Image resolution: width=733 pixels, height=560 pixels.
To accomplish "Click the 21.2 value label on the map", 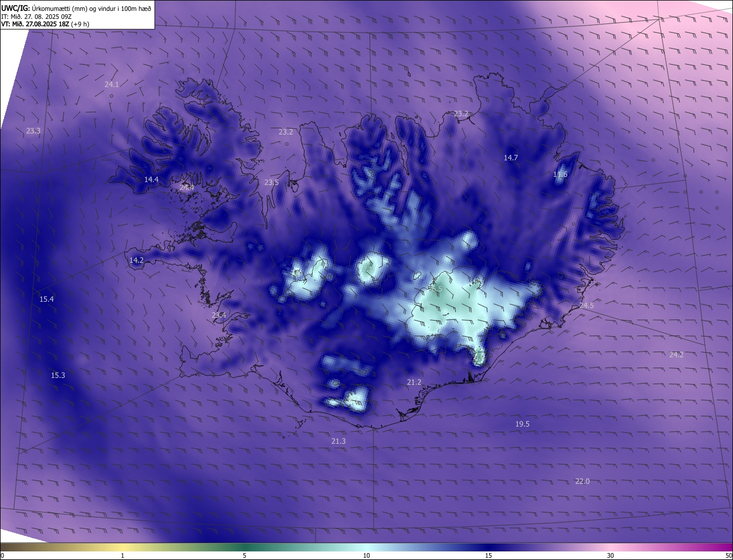I will click(414, 382).
